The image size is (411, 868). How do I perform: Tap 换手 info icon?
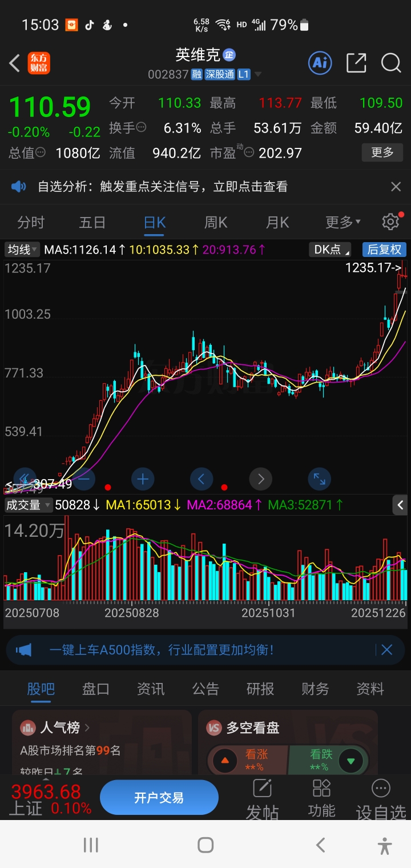[x=141, y=127]
